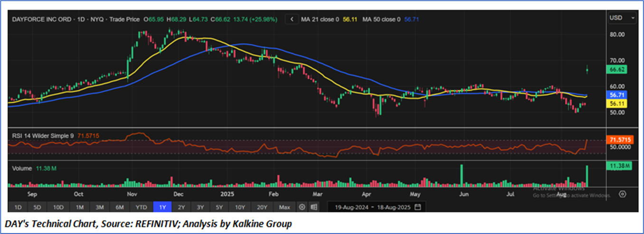
Task: Select the 10Y time range
Action: (x=241, y=207)
